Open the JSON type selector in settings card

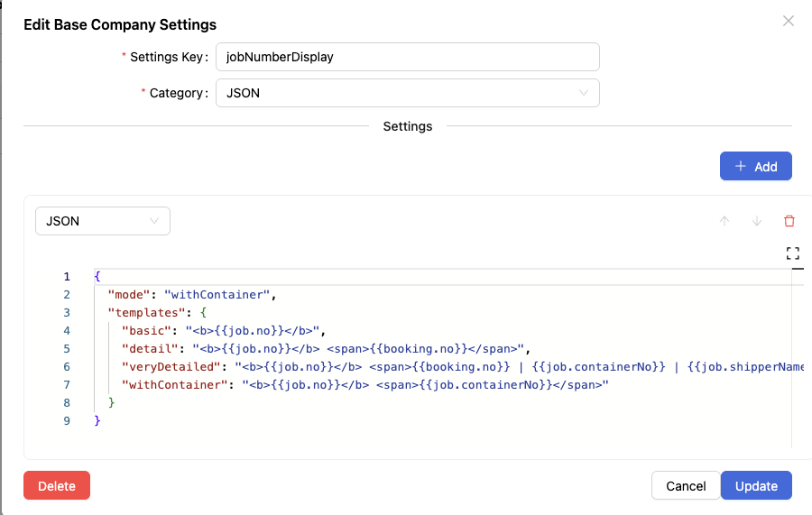[103, 221]
